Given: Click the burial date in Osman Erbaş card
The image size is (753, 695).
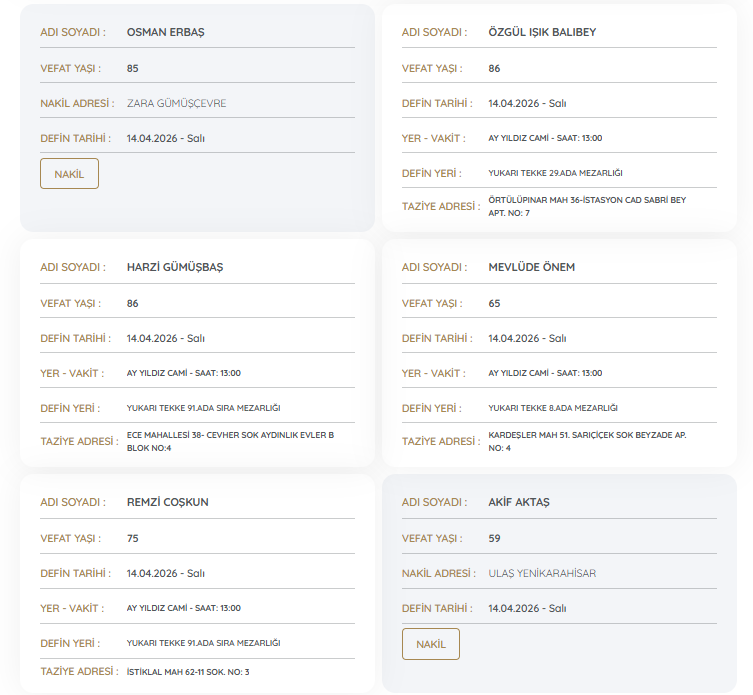Looking at the screenshot, I should [165, 138].
